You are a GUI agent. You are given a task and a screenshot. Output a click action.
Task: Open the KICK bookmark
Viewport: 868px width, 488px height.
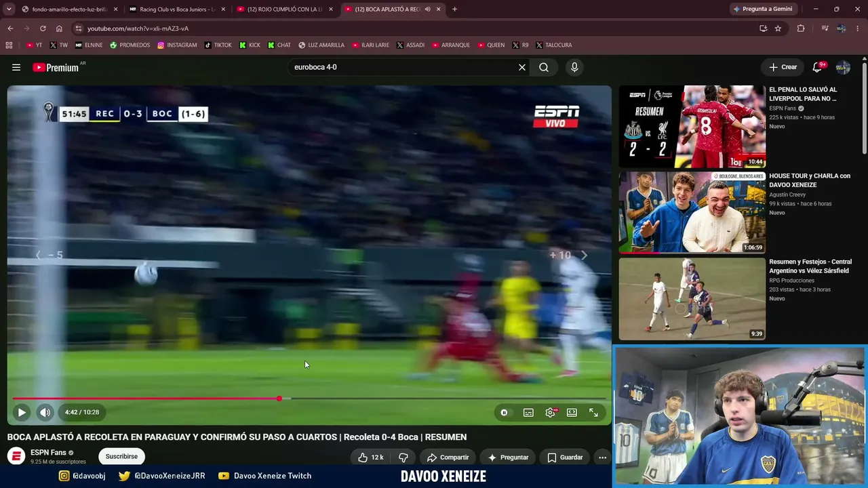pos(250,45)
